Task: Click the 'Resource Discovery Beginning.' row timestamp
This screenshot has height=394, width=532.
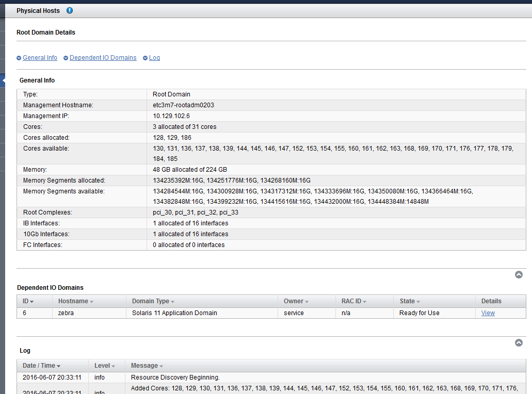Action: click(x=52, y=377)
